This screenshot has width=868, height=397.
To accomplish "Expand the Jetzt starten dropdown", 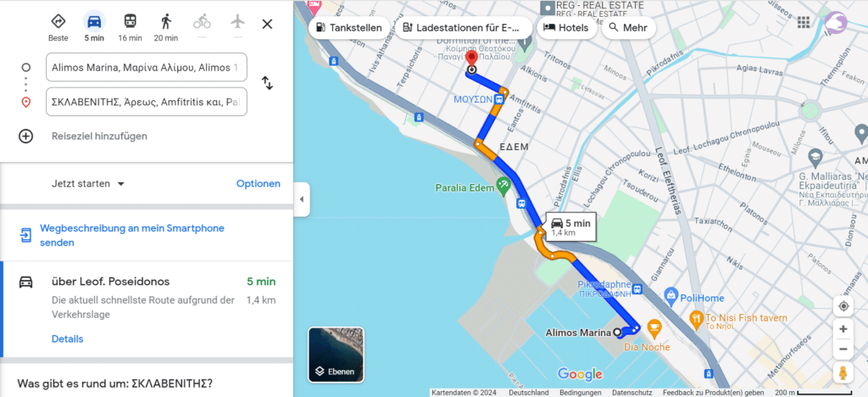I will click(88, 184).
